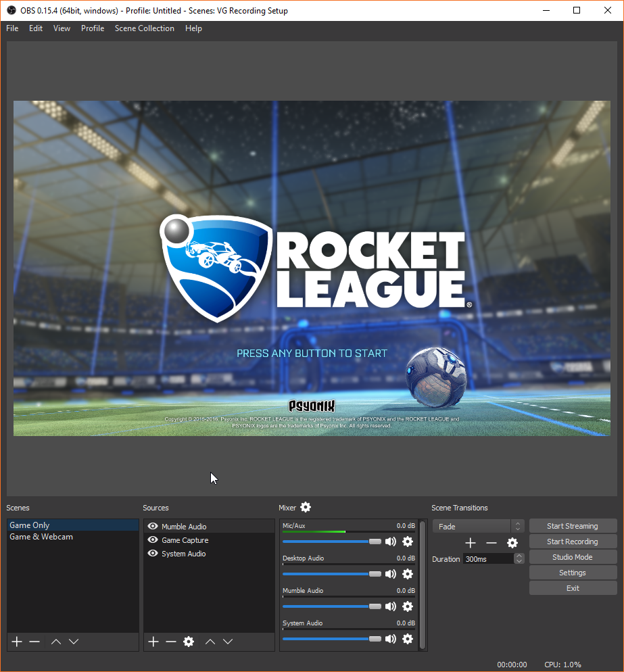Select the Mumble Audio source row
The image size is (624, 672).
pos(209,526)
